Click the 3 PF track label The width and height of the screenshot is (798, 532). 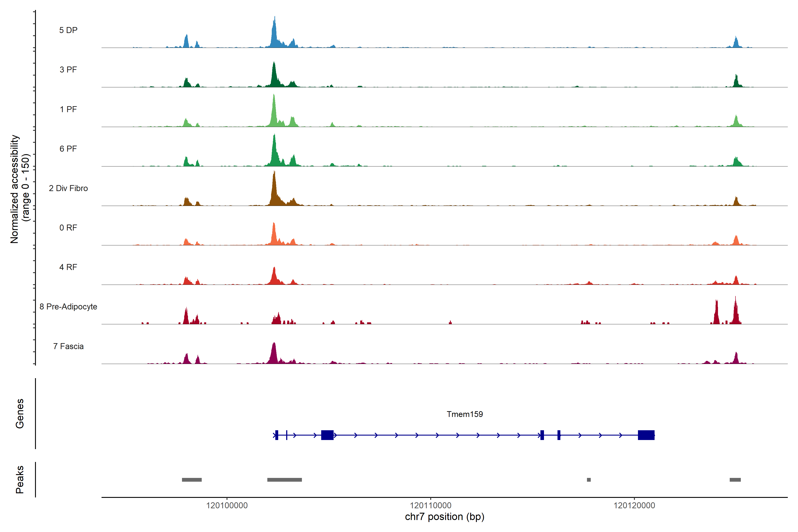[68, 70]
